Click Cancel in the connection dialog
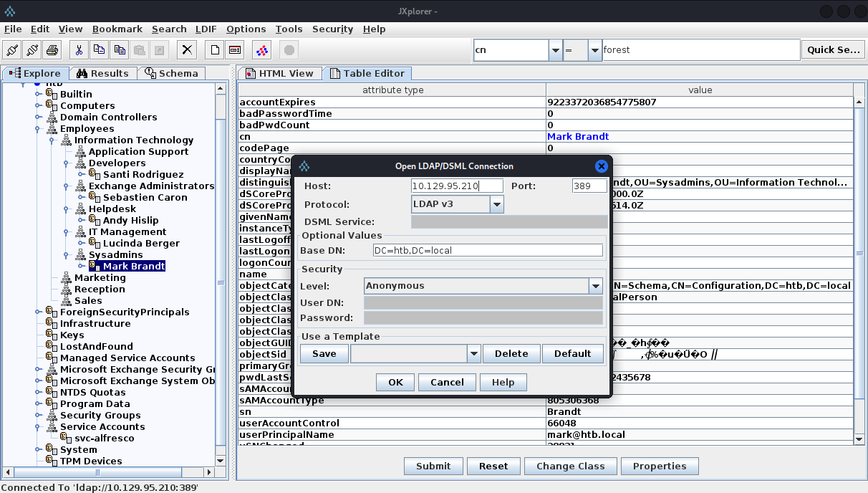The width and height of the screenshot is (868, 493). tap(448, 383)
